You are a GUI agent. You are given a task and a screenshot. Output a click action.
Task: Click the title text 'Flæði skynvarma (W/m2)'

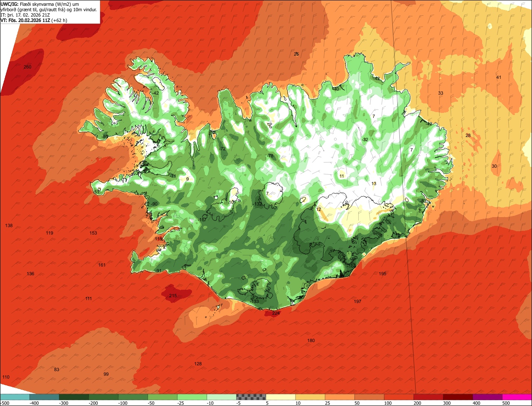49,4
